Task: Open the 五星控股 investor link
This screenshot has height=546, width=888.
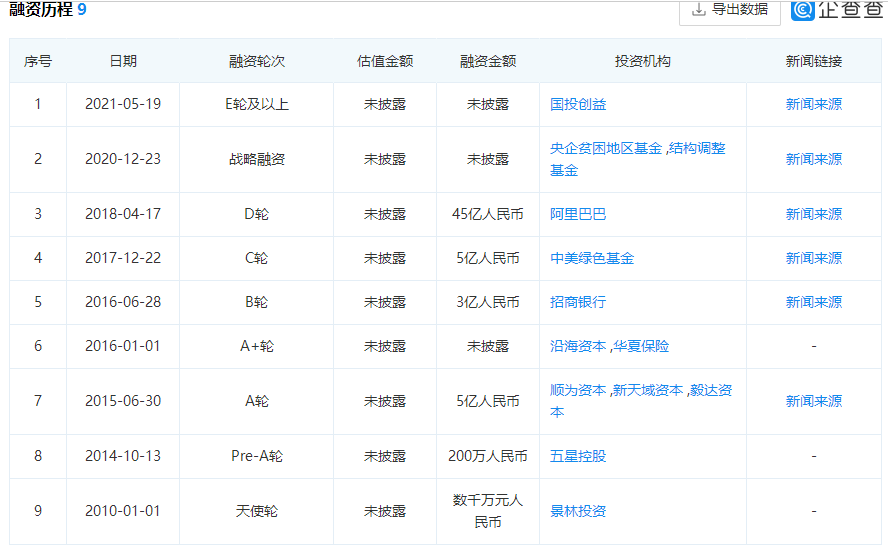Action: [x=578, y=456]
